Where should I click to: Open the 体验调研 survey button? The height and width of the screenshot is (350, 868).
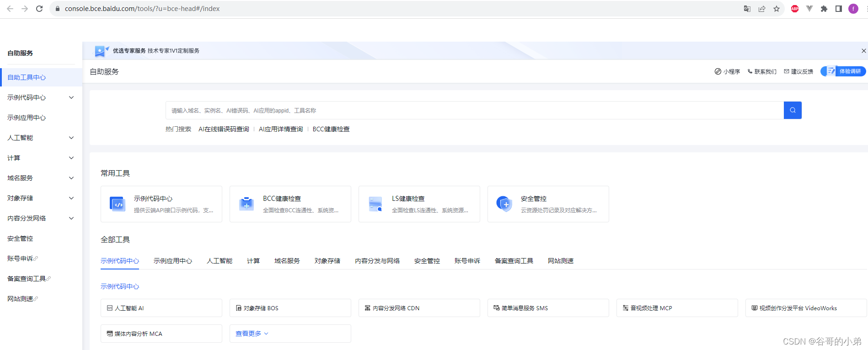coord(843,71)
